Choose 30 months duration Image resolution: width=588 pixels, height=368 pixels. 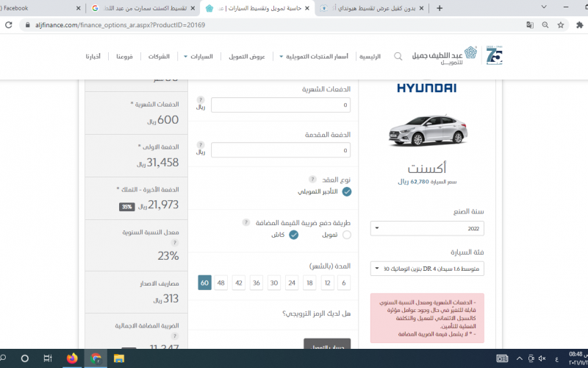click(x=274, y=283)
